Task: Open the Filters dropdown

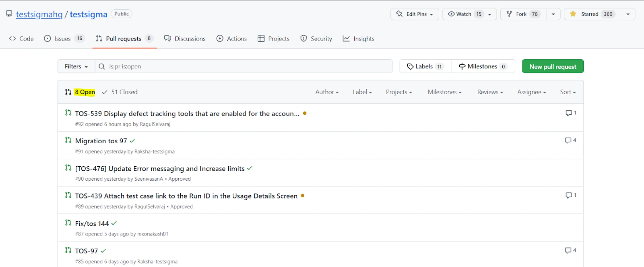Action: pos(76,66)
